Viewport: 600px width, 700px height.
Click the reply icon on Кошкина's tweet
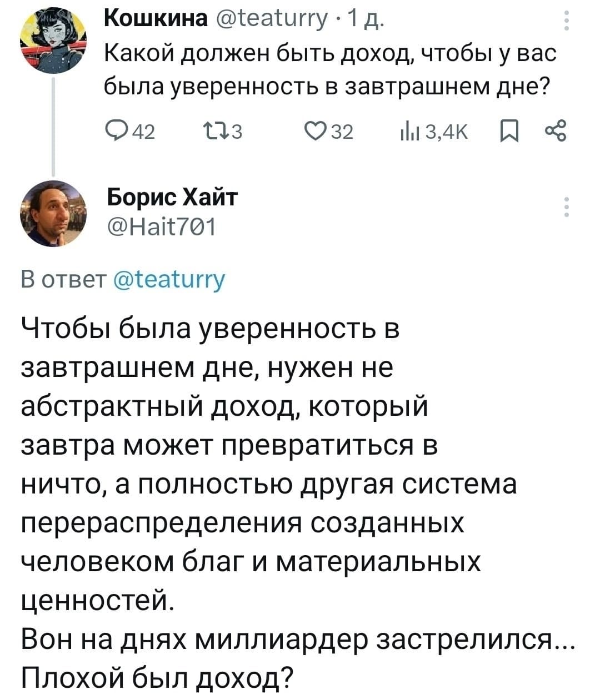pos(116,131)
